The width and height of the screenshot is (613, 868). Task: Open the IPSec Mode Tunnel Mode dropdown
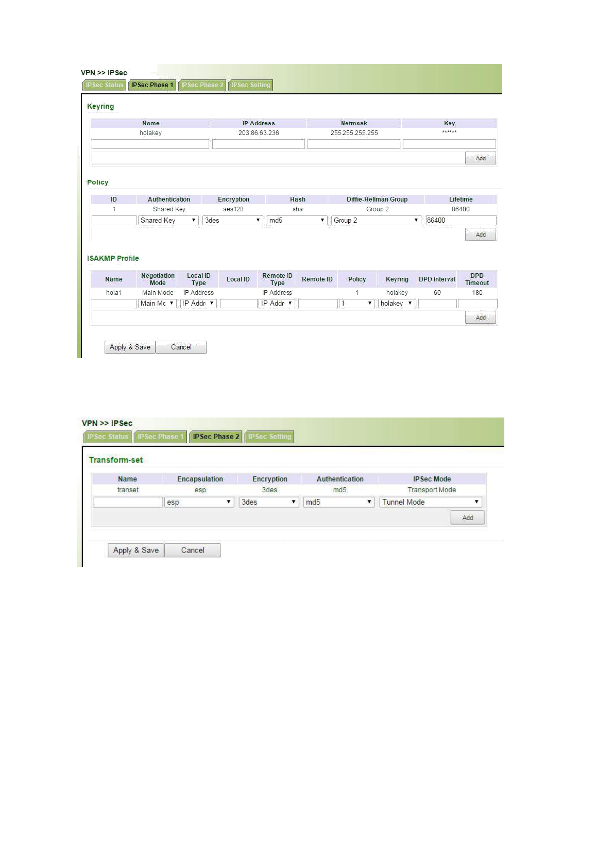[x=431, y=502]
